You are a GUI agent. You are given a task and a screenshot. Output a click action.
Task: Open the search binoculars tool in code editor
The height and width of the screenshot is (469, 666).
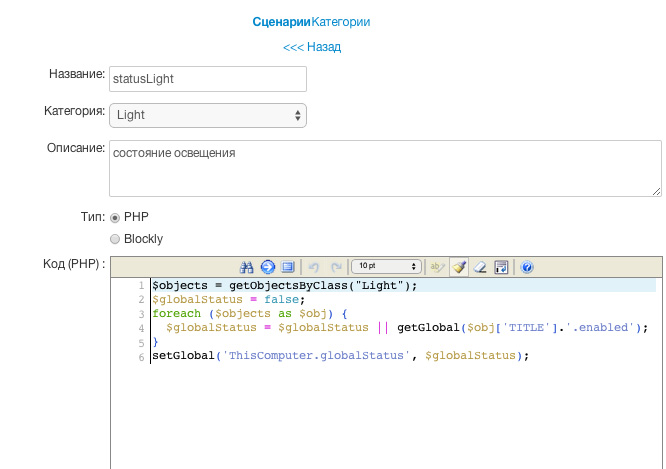pos(248,267)
